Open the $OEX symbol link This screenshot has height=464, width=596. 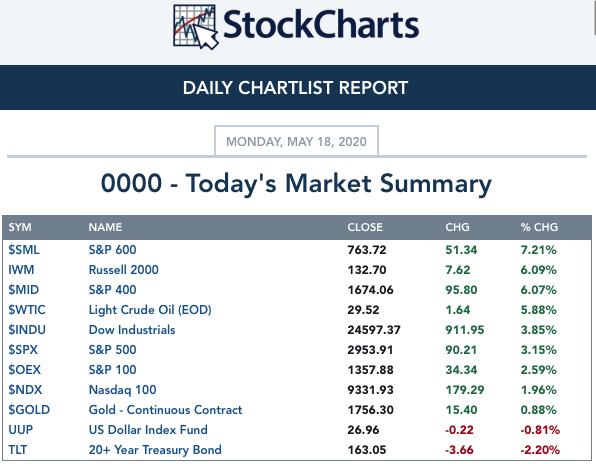coord(24,369)
